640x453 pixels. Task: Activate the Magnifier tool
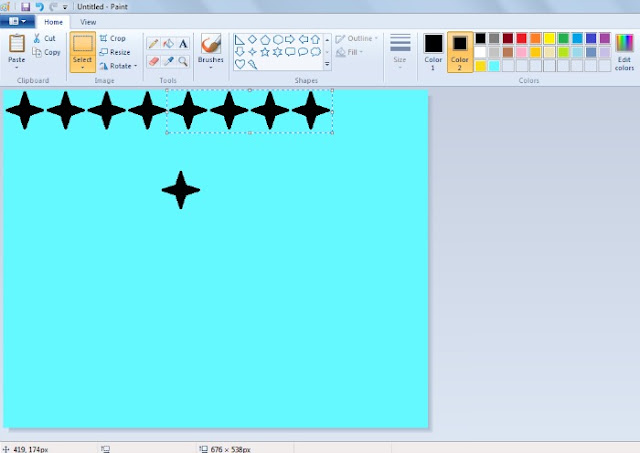tap(183, 61)
